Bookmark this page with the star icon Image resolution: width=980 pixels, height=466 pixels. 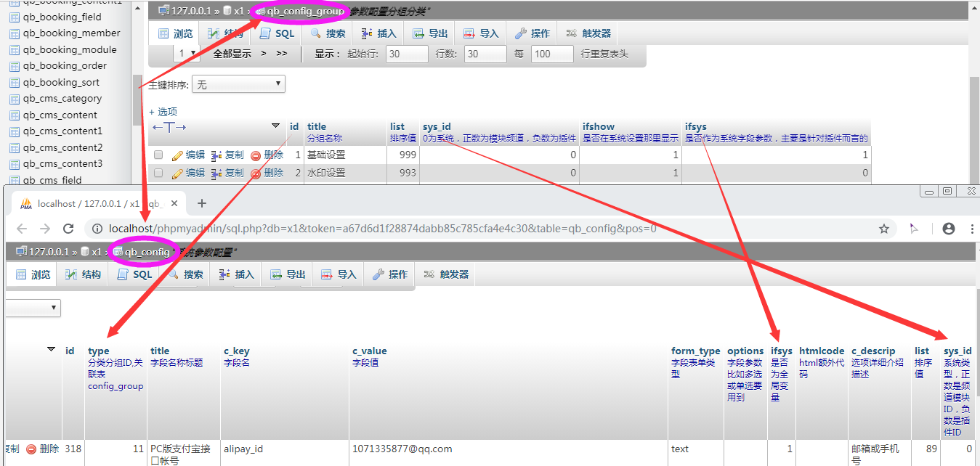coord(884,229)
